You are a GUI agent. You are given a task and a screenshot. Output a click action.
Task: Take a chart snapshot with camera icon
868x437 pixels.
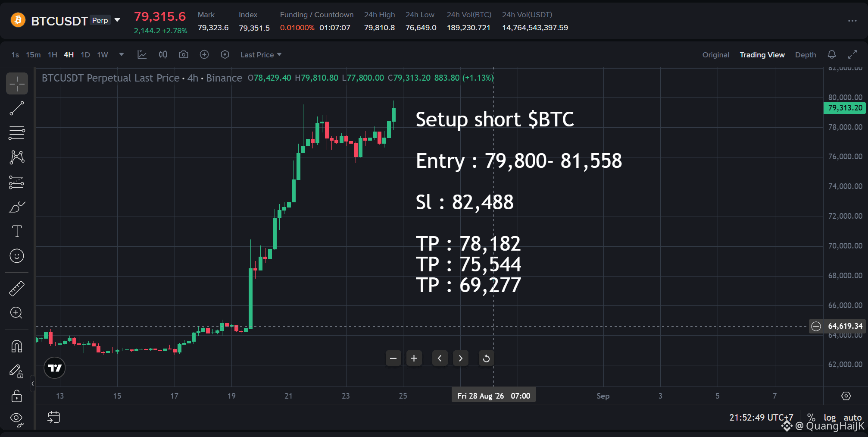tap(184, 54)
